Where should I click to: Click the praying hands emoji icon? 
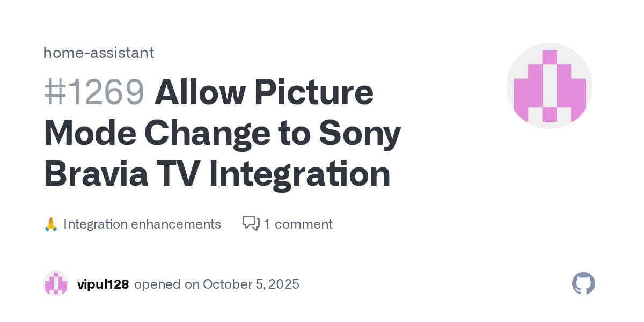[x=50, y=224]
